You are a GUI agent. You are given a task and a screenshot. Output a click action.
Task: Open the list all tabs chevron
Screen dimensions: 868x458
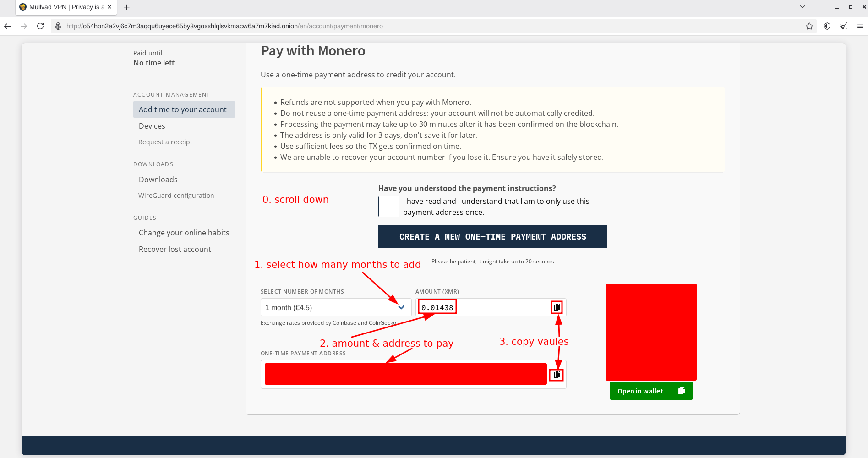tap(802, 7)
